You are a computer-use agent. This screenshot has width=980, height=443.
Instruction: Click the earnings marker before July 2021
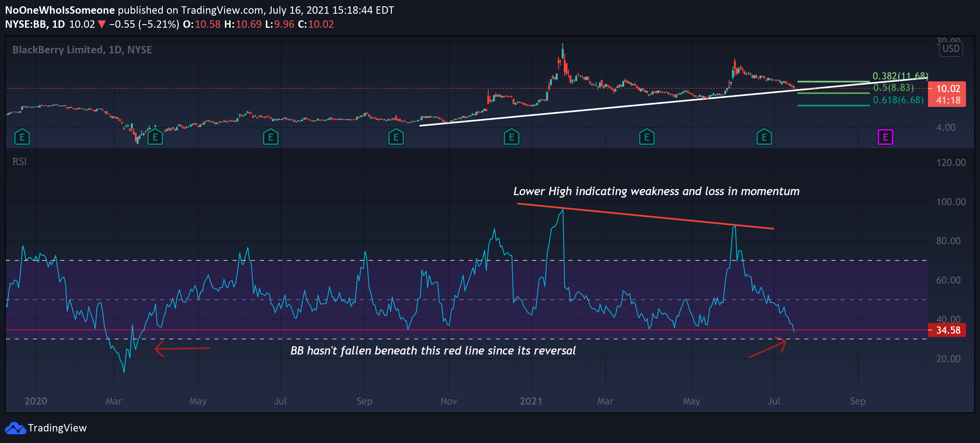tap(764, 137)
